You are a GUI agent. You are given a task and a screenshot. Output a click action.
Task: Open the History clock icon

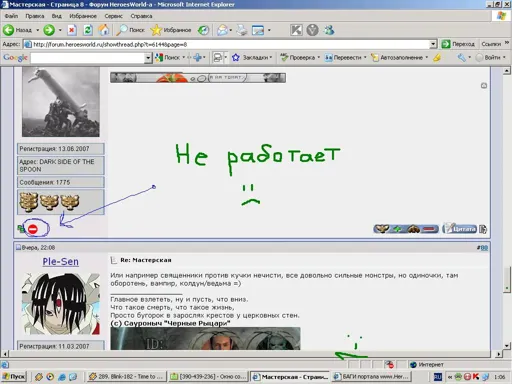tap(203, 30)
